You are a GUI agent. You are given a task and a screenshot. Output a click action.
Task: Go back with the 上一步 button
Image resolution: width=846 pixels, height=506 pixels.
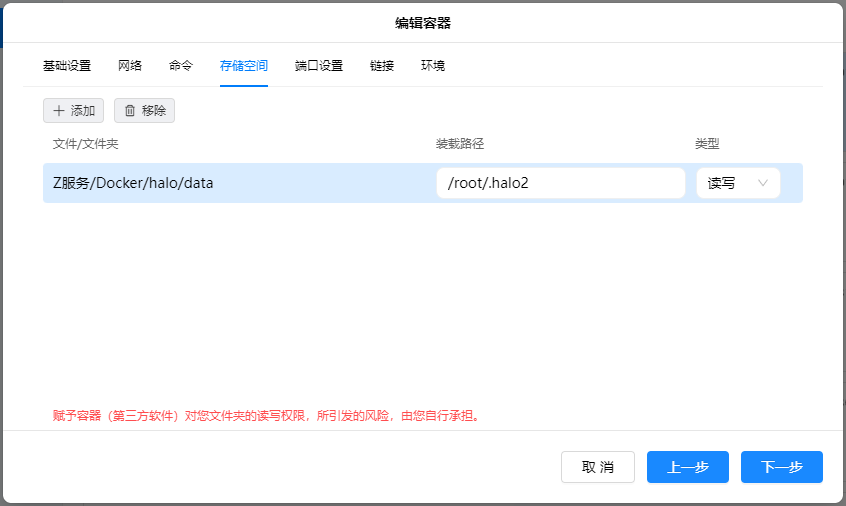688,467
